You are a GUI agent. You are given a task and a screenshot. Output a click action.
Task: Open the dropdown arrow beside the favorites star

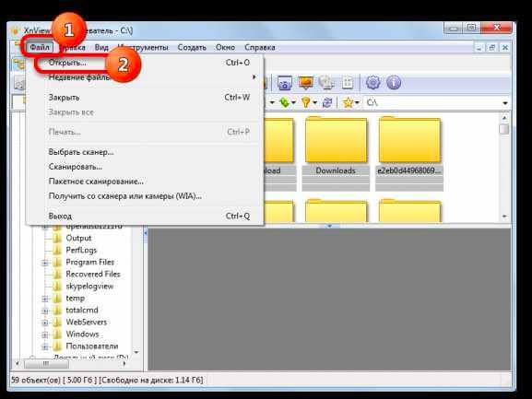click(x=357, y=102)
